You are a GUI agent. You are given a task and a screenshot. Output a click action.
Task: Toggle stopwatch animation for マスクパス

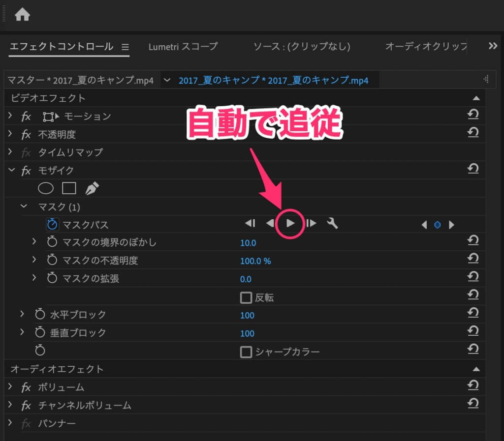(x=52, y=225)
